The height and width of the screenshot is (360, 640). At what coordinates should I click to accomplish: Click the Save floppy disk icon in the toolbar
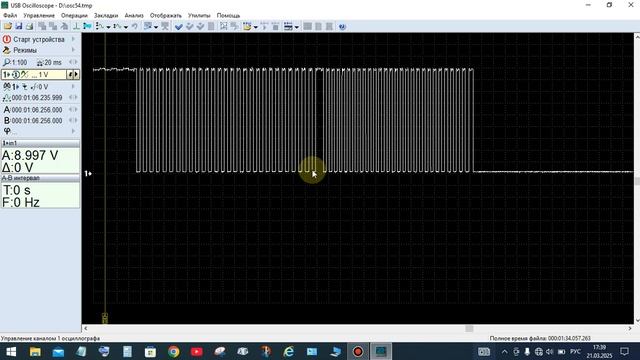pyautogui.click(x=18, y=27)
